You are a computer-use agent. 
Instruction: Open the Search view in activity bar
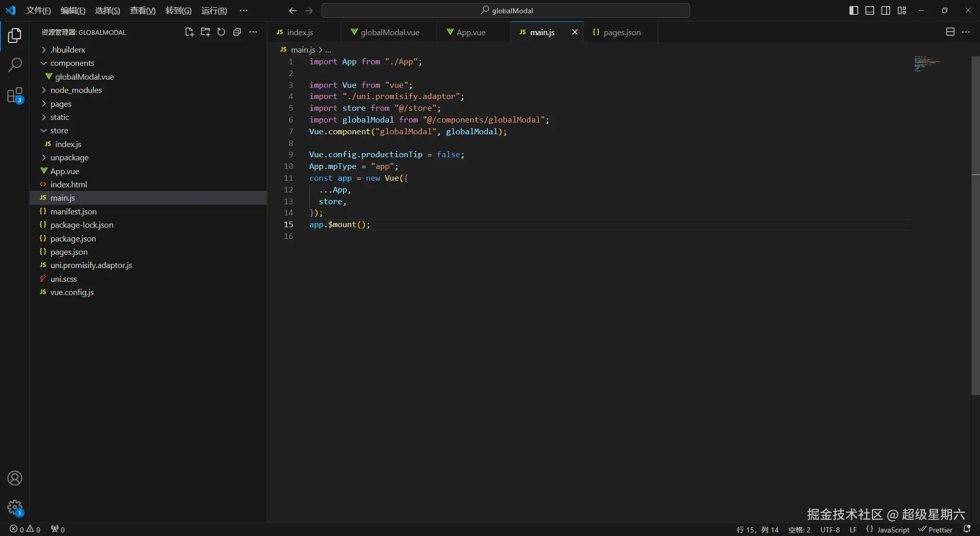[15, 65]
